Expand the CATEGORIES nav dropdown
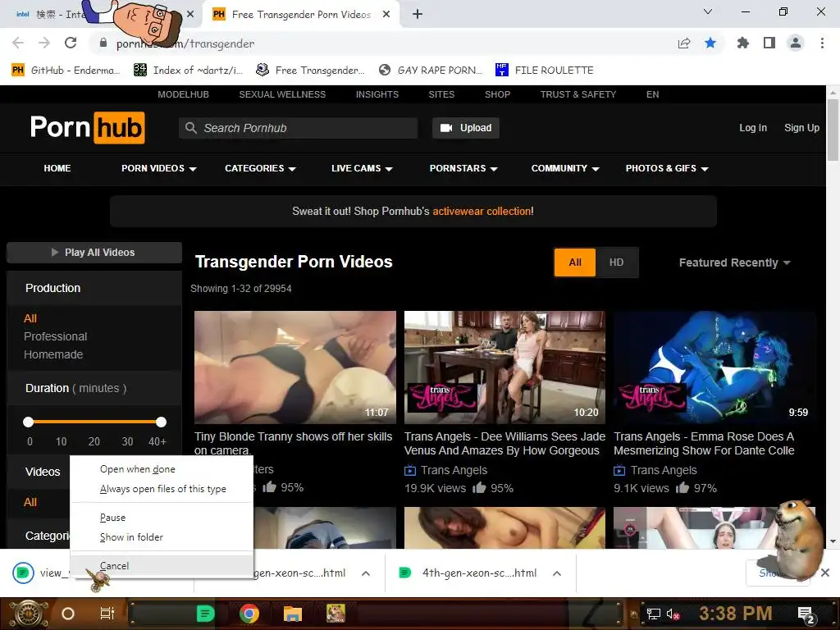Screen dimensions: 840x630 click(260, 168)
